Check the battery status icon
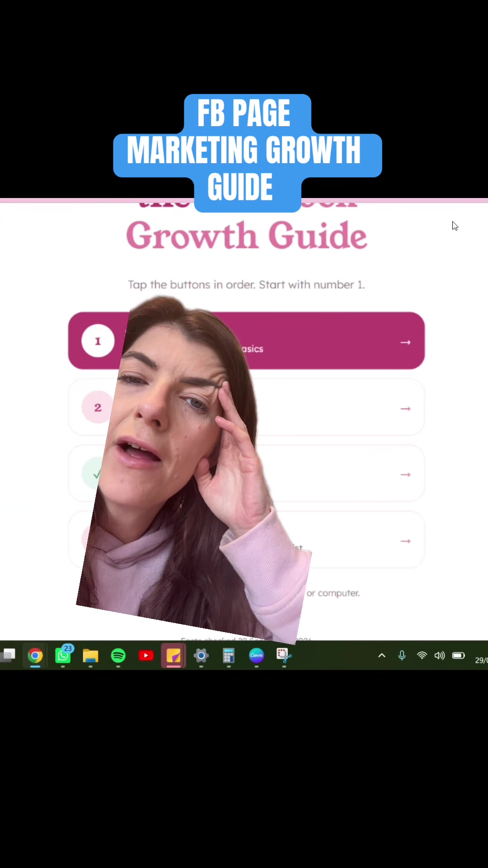Viewport: 488px width, 868px height. coord(459,656)
